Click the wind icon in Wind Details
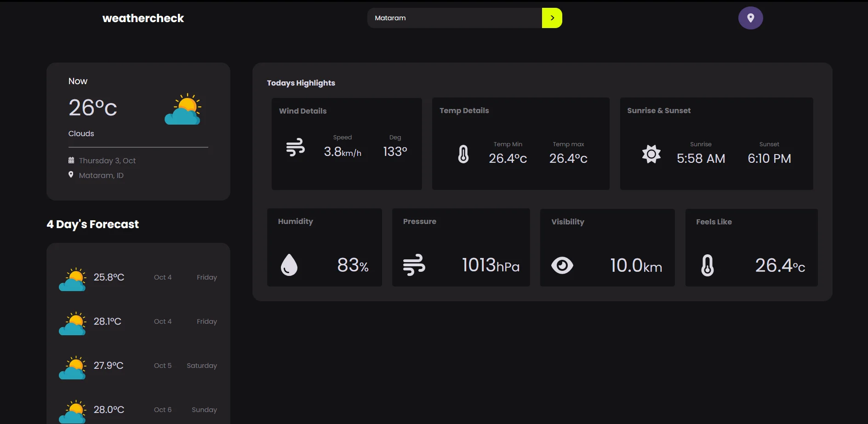 pyautogui.click(x=295, y=148)
